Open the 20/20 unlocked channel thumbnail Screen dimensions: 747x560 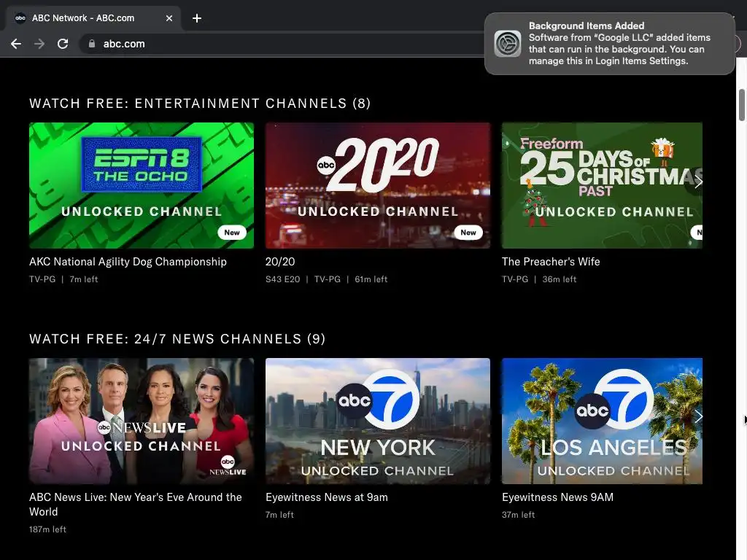coord(378,185)
